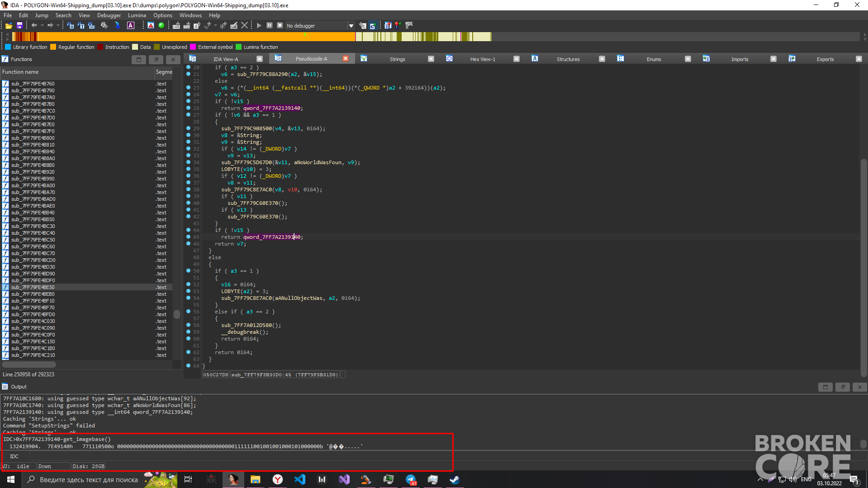The image size is (868, 488).
Task: Click the red warning triangle toolbar icon
Action: 151,26
